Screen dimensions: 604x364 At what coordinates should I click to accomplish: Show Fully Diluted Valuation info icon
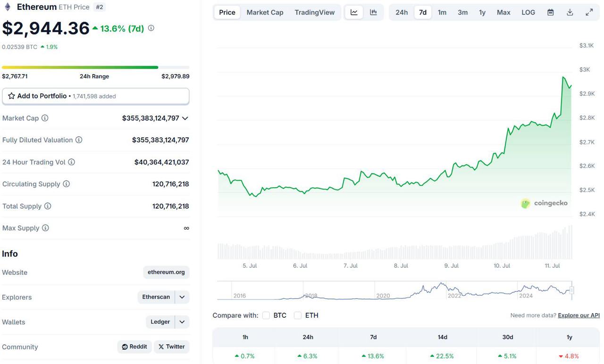click(x=79, y=140)
